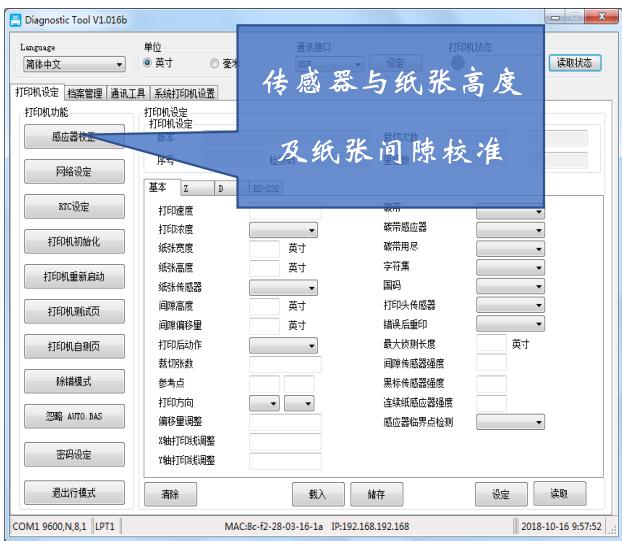Click the Diagnostic Tool app icon in title bar
Screen dimensions: 622x541
coord(15,20)
